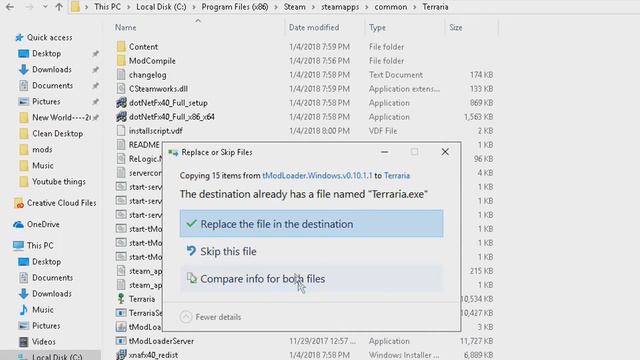
Task: Jump to Program Files (x86) breadcrumb
Action: pyautogui.click(x=235, y=7)
